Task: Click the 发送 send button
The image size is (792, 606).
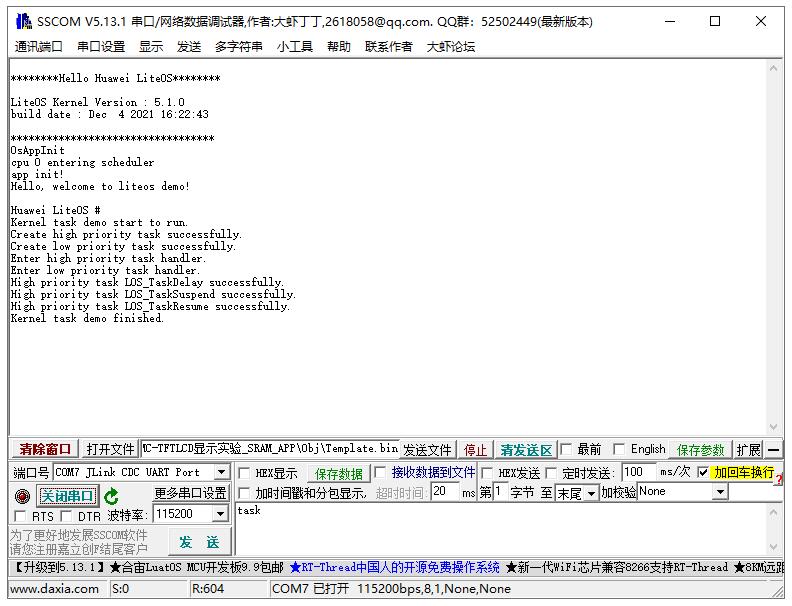Action: point(200,542)
